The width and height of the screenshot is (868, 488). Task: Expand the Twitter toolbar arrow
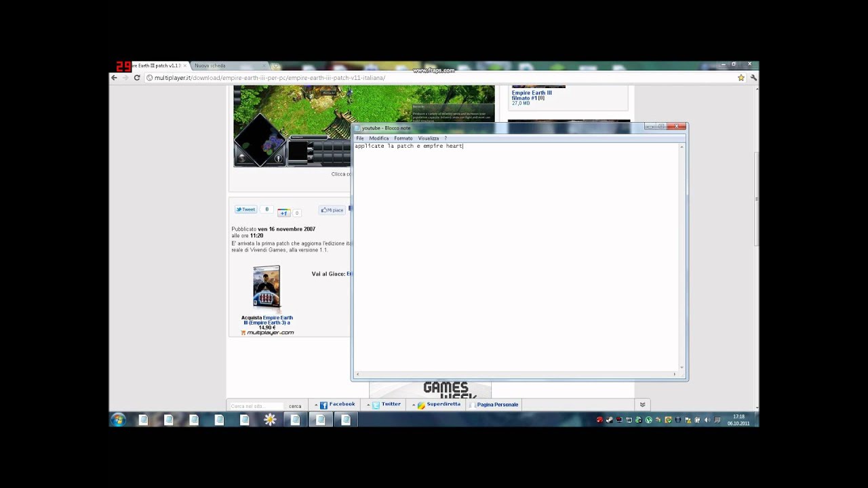(368, 405)
